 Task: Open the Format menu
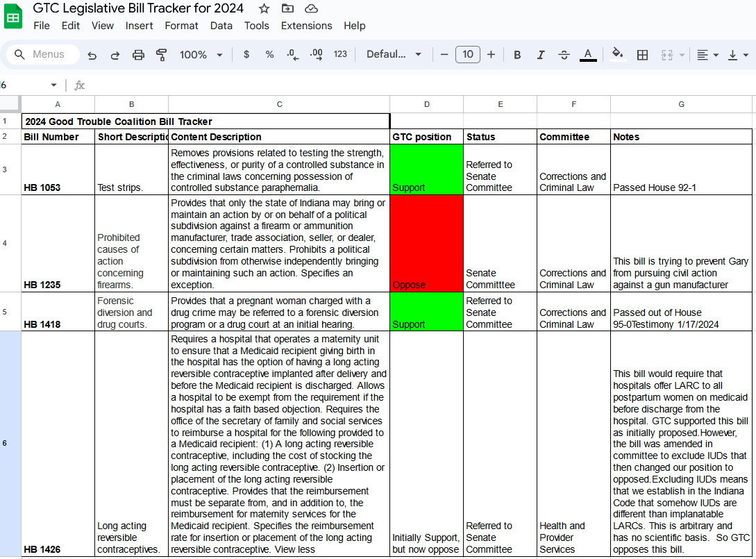[181, 26]
